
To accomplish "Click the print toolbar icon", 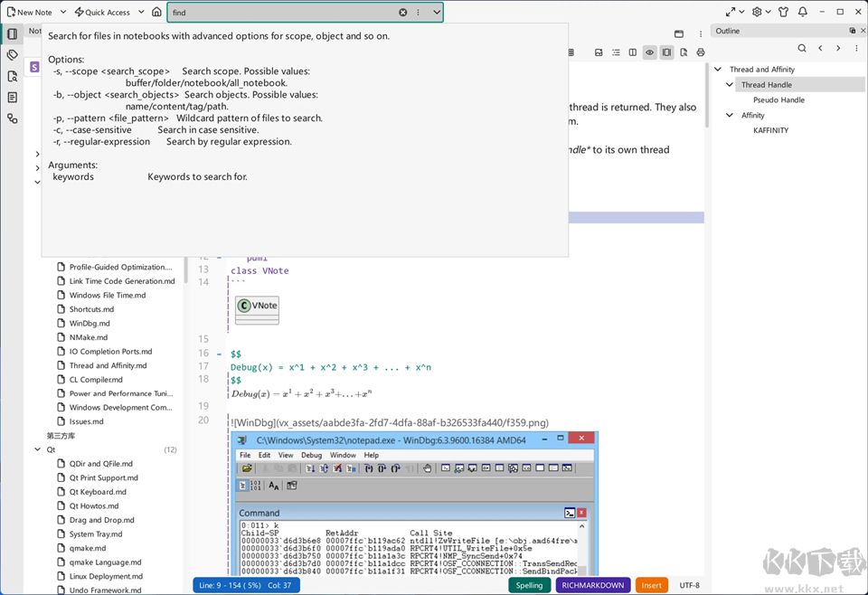I will [701, 52].
